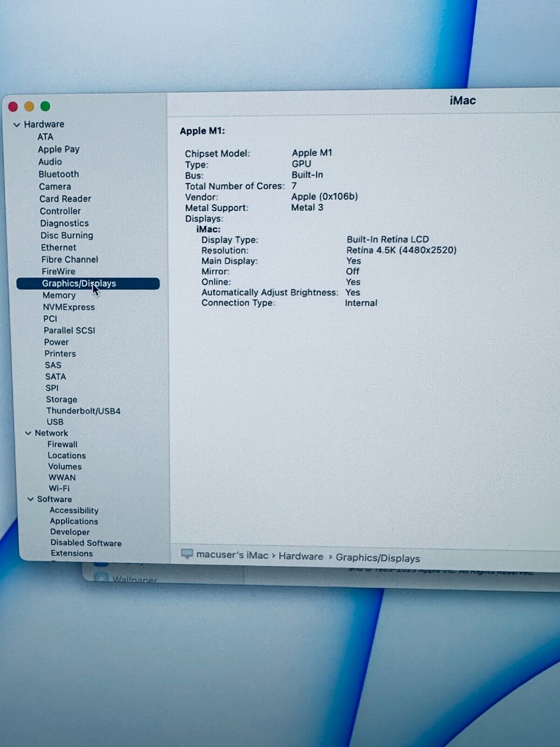The width and height of the screenshot is (560, 747).
Task: Select Extensions under Software
Action: (71, 553)
